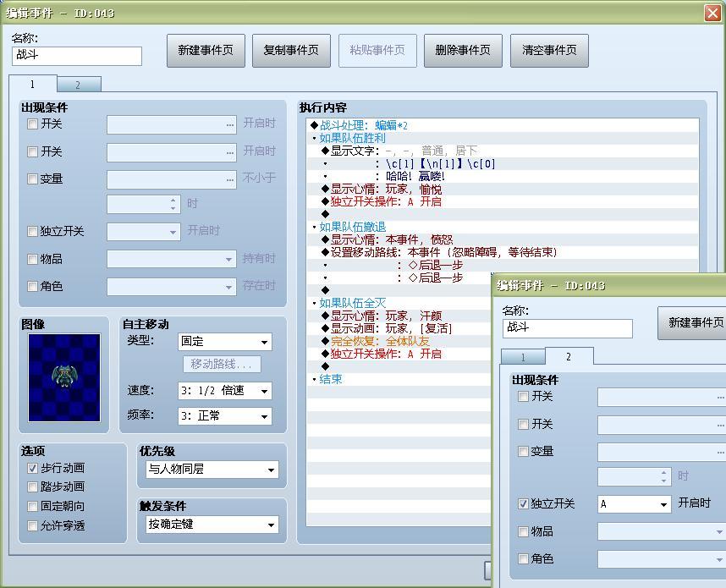
Task: Switch to event page tab 2
Action: tap(80, 85)
